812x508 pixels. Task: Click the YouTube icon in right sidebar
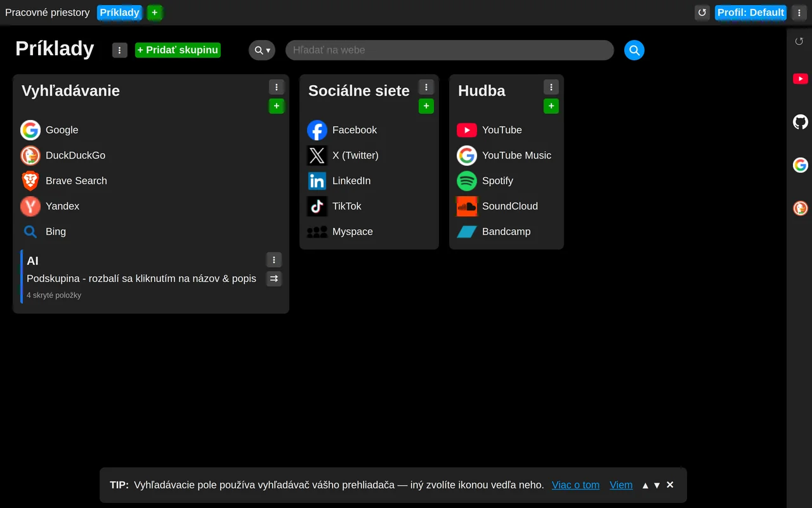pos(801,79)
